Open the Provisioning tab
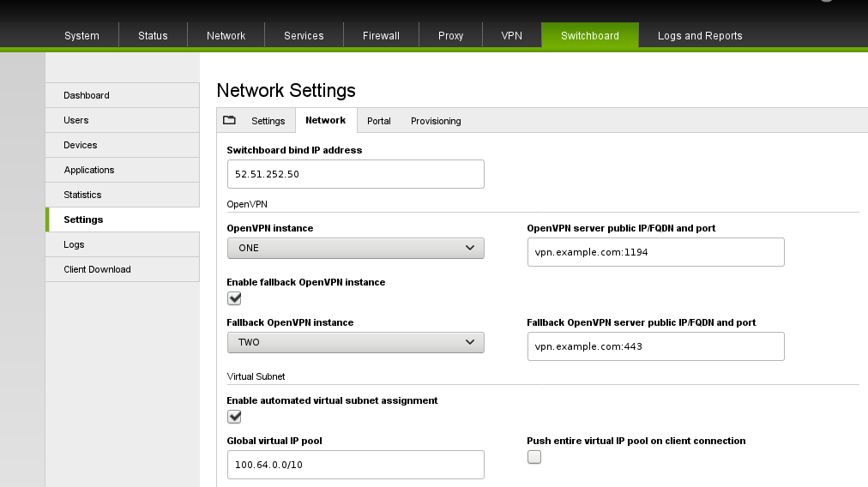Image resolution: width=868 pixels, height=487 pixels. [x=436, y=121]
